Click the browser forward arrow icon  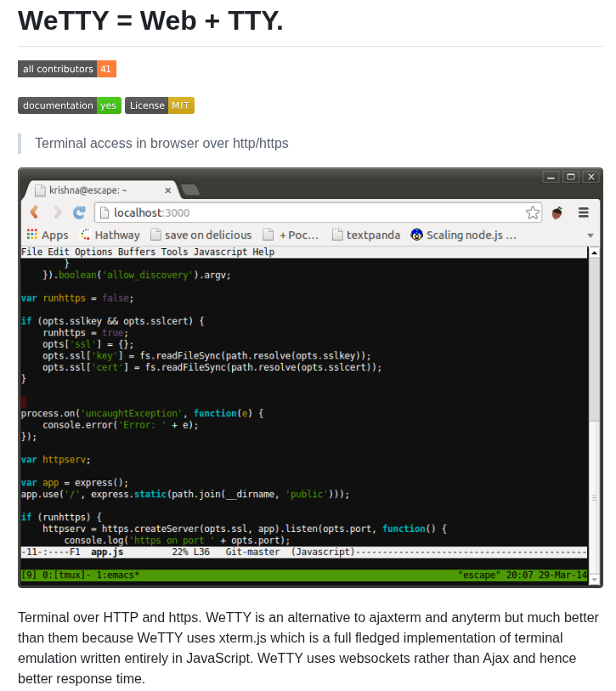pos(57,212)
